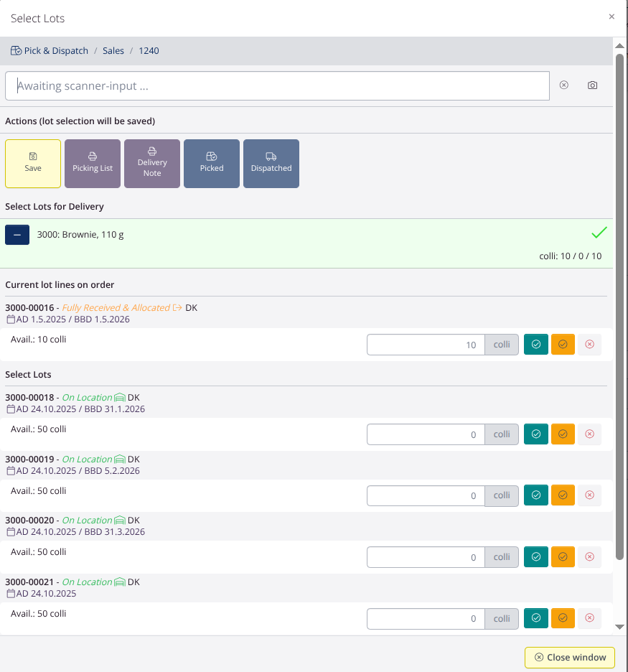
Task: Click the orange check icon for lot 3000-00016
Action: (563, 345)
